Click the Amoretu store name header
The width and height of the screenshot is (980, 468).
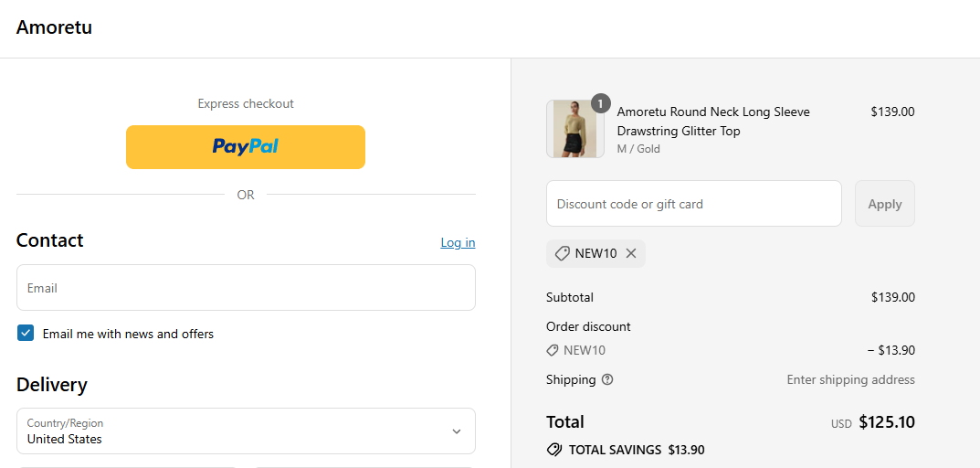point(55,27)
